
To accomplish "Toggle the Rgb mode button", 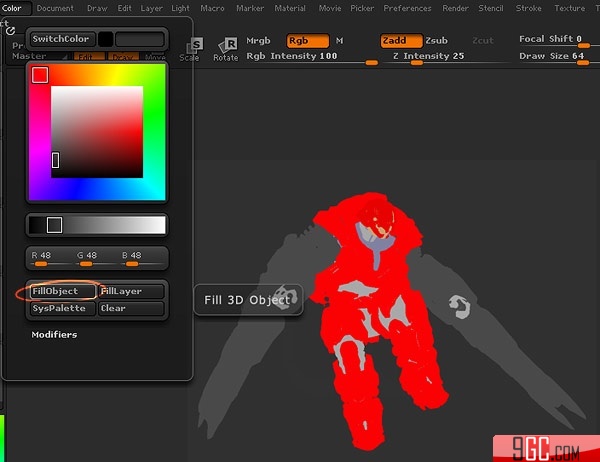I will [308, 41].
